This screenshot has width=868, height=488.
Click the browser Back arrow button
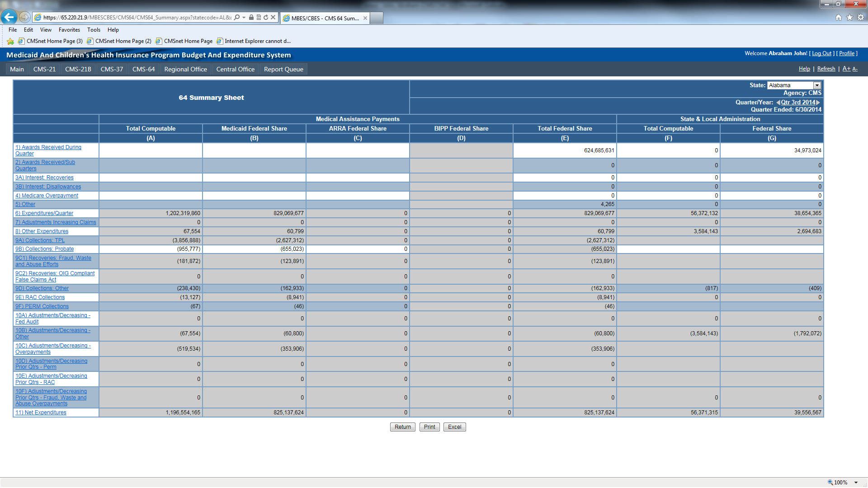point(9,17)
